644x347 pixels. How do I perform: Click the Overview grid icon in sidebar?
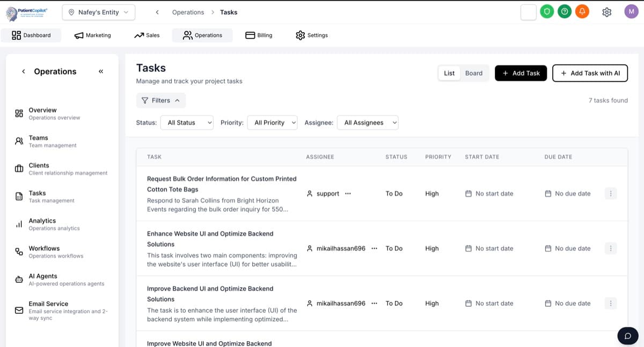(x=19, y=113)
